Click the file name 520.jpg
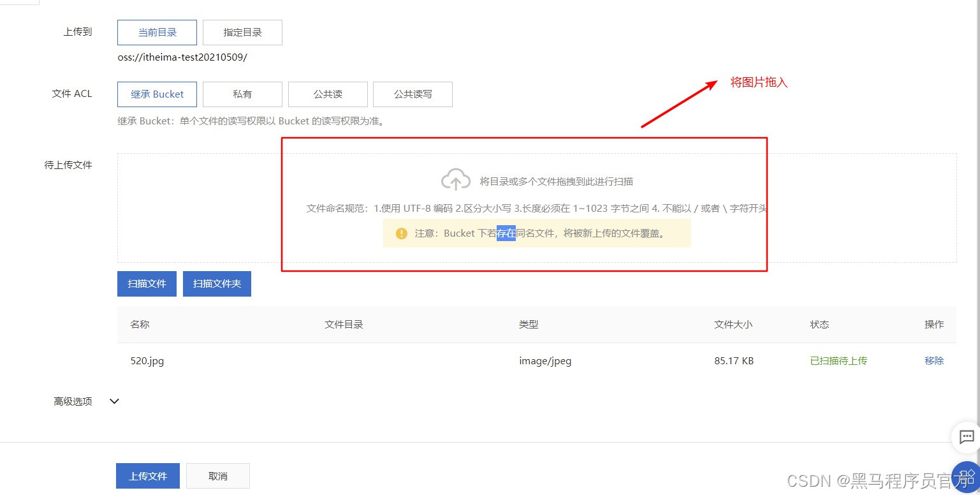Viewport: 980px width, 495px height. [147, 361]
